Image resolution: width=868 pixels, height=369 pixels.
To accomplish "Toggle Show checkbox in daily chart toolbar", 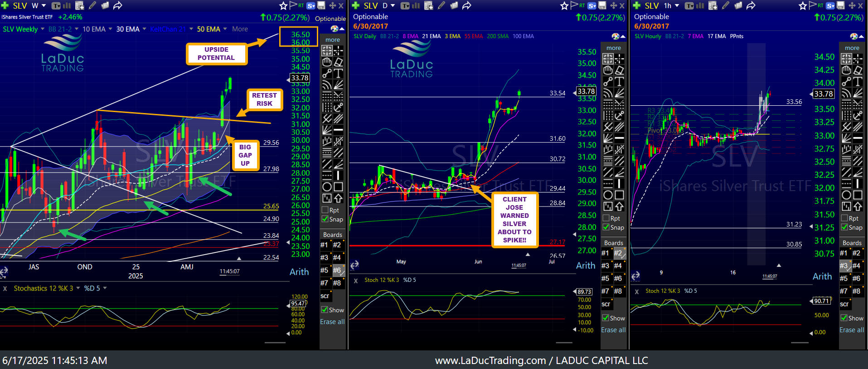I will (x=606, y=318).
